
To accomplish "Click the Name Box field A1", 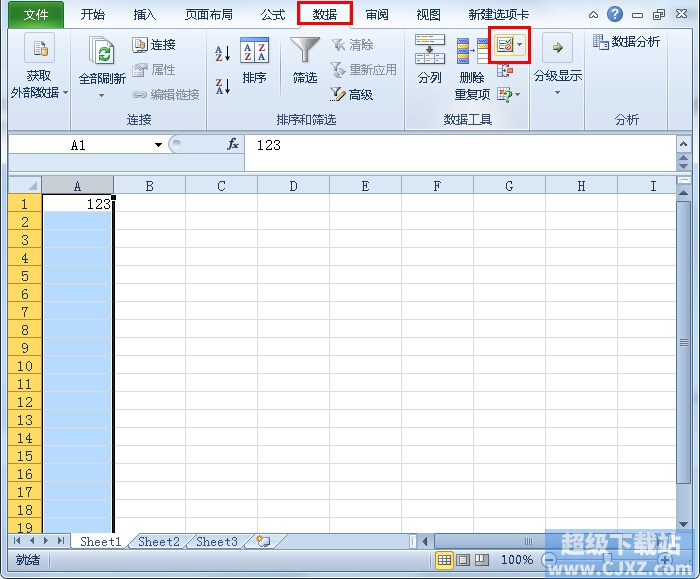I will point(79,145).
